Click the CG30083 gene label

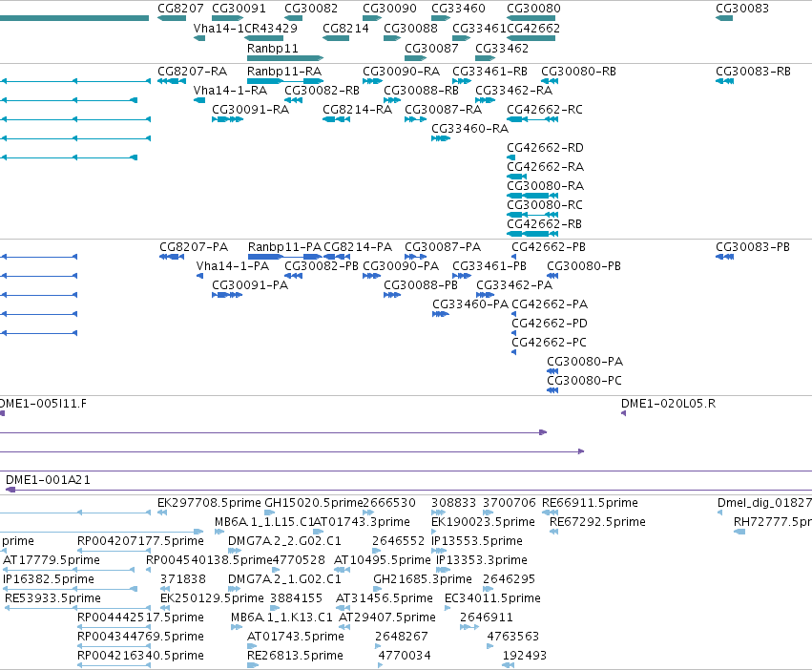pyautogui.click(x=742, y=9)
